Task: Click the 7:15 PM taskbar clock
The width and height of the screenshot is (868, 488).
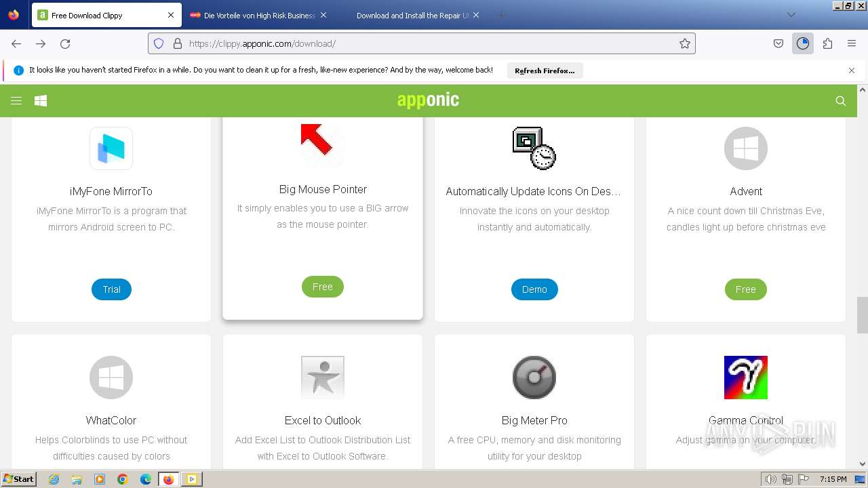Action: click(x=833, y=479)
